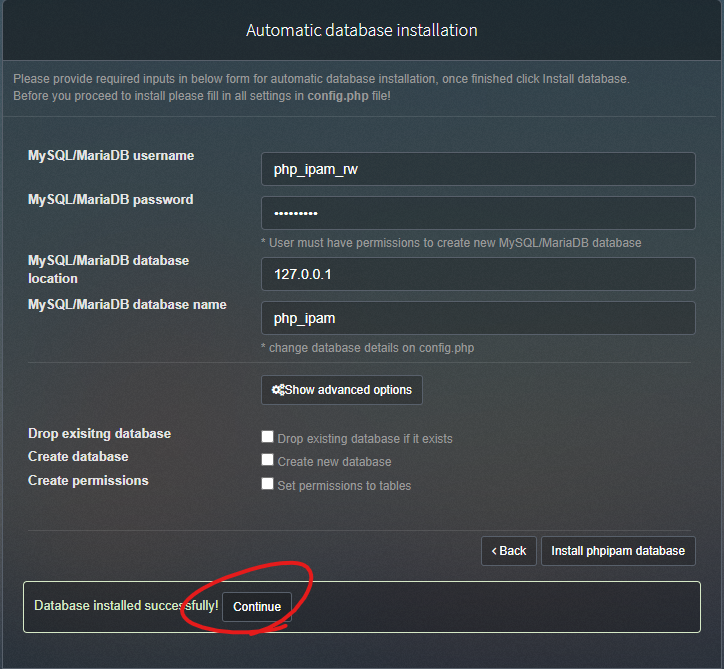Click 'Create database' label

[x=78, y=457]
